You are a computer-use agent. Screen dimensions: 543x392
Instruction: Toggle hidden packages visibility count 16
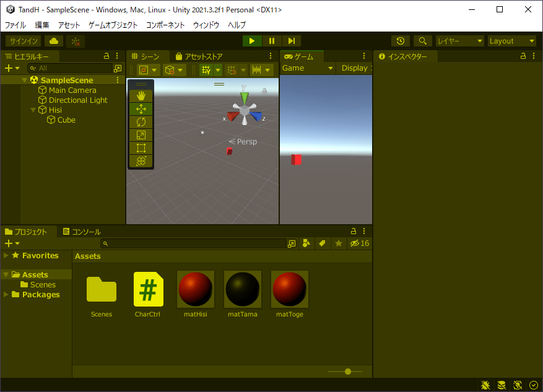(360, 243)
